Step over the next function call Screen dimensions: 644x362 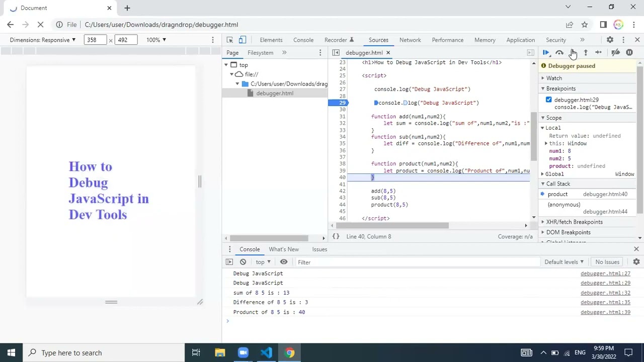559,53
